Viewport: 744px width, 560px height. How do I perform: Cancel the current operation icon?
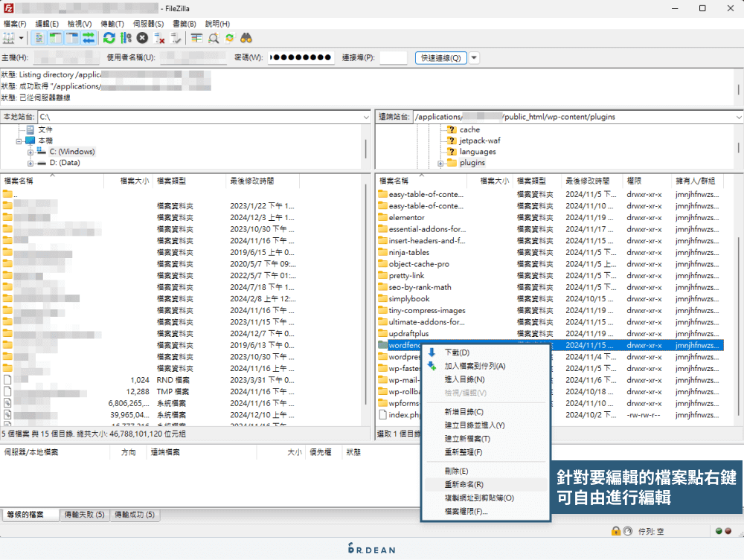141,38
